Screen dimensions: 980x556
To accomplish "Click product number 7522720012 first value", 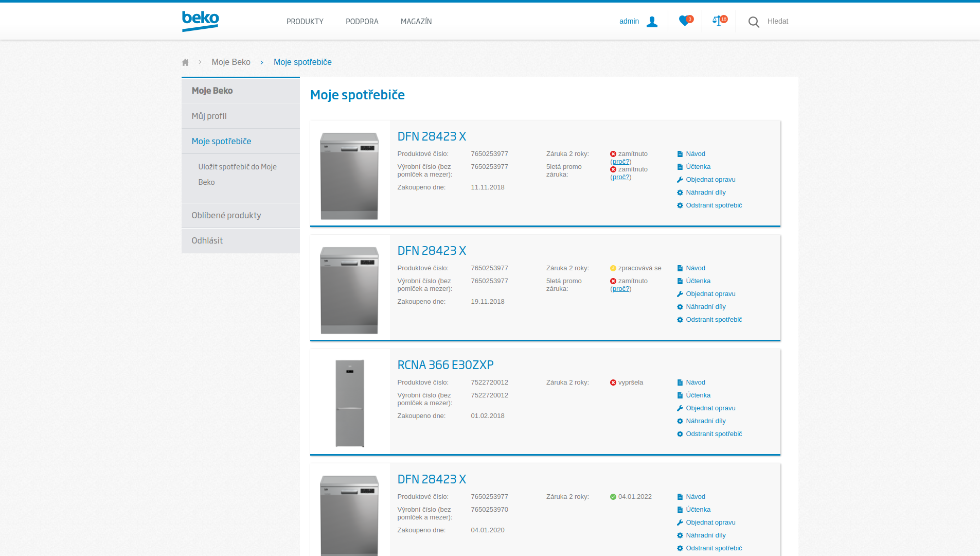I will point(489,383).
